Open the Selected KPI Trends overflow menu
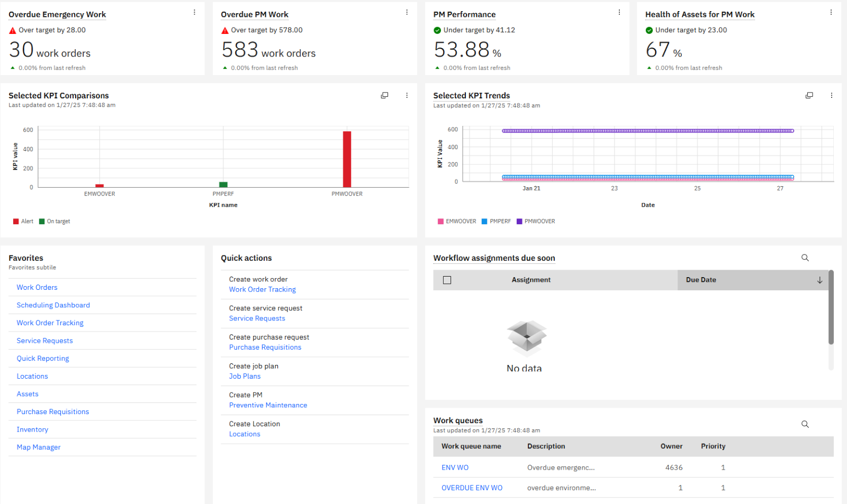Viewport: 847px width, 504px height. 832,95
